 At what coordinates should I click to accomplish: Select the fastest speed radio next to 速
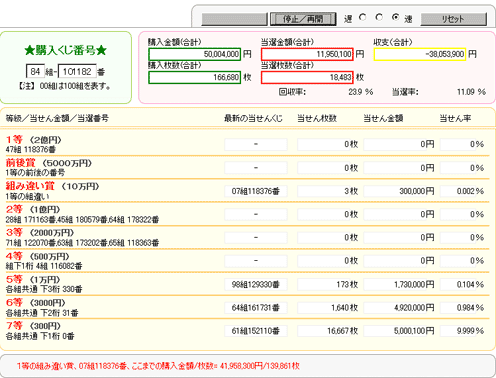395,17
